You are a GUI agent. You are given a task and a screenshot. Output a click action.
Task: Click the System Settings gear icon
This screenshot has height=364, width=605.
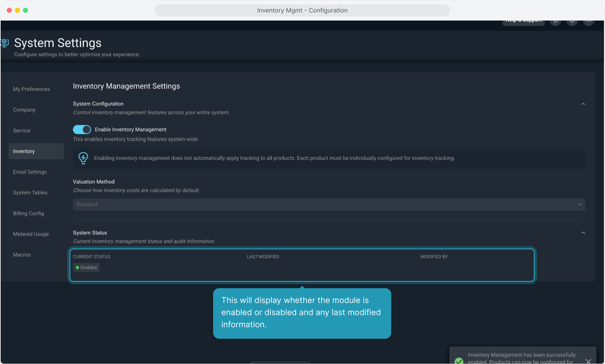[5, 43]
